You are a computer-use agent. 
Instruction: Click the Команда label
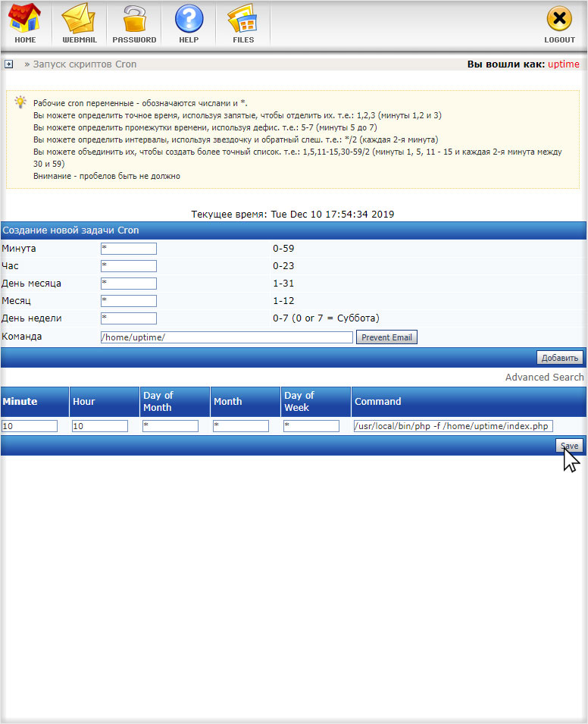tap(22, 337)
